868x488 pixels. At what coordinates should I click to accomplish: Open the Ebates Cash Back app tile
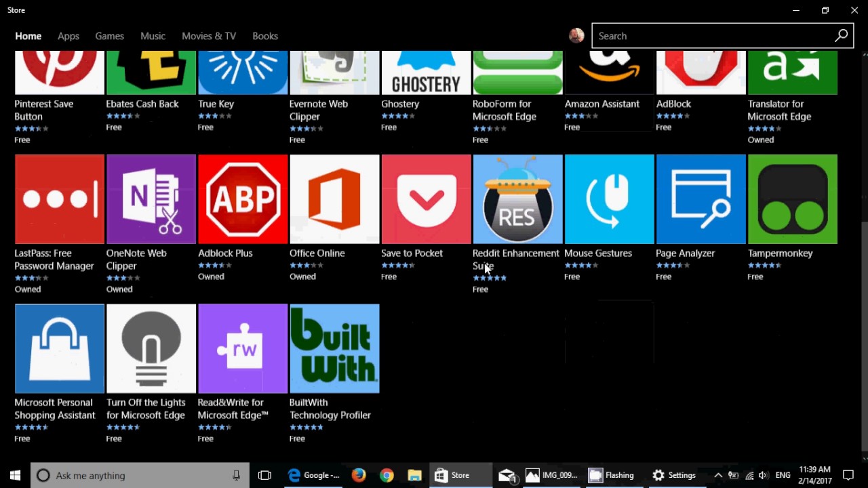pos(151,73)
